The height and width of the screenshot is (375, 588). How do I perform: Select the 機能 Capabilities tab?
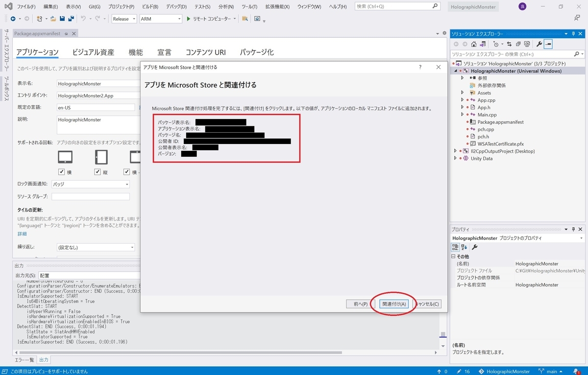pyautogui.click(x=136, y=52)
